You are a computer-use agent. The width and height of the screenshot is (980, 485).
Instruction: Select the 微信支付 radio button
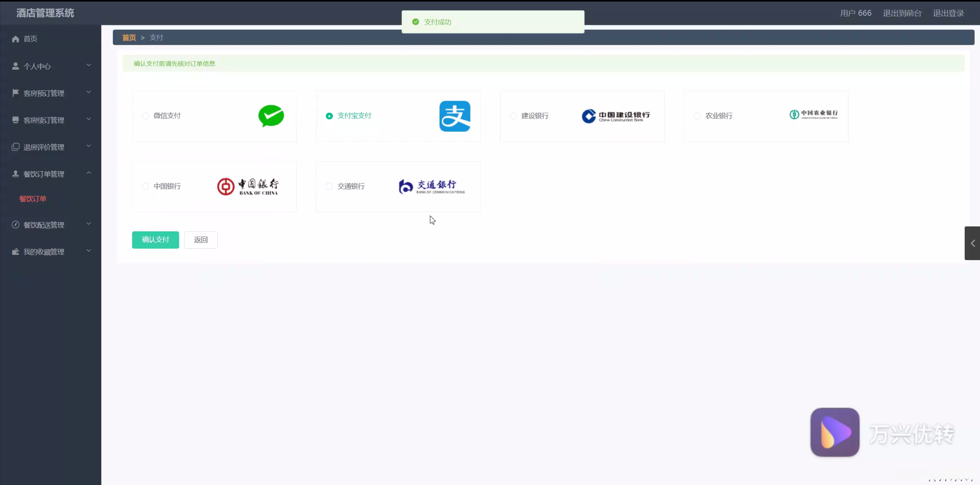tap(145, 116)
